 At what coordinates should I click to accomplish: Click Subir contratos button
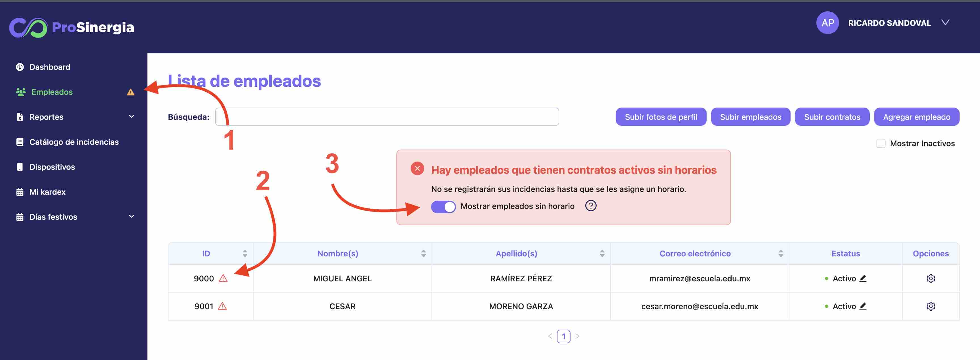pos(832,117)
